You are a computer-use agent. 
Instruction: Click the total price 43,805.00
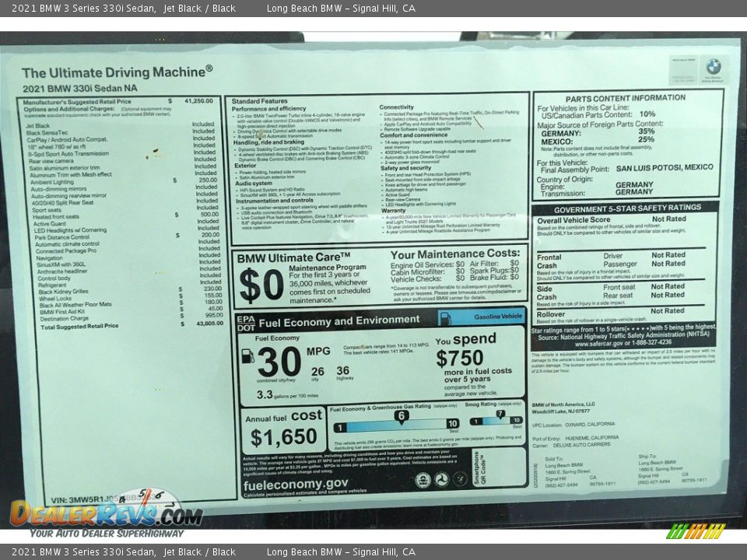pyautogui.click(x=209, y=324)
